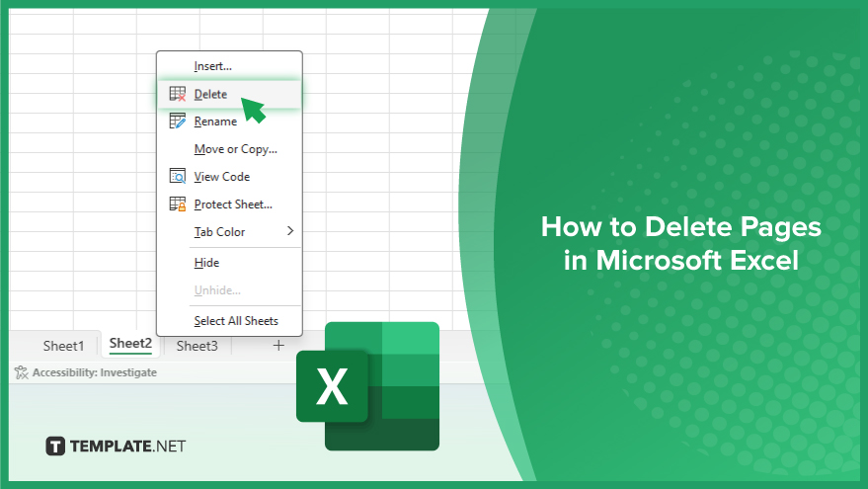Image resolution: width=868 pixels, height=489 pixels.
Task: Select Delete in the context menu
Action: [229, 94]
